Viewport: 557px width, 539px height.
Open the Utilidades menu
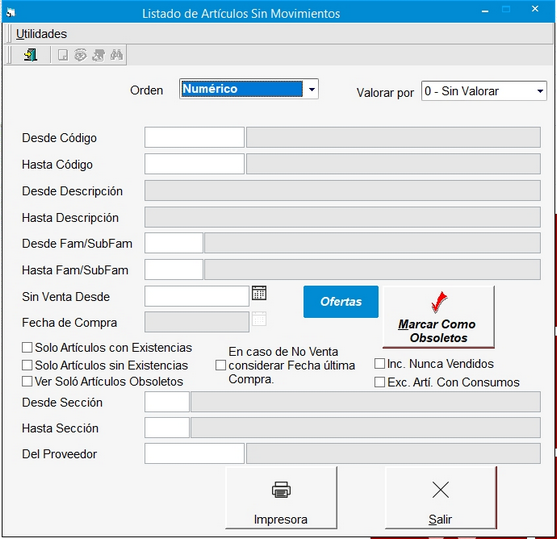click(41, 34)
